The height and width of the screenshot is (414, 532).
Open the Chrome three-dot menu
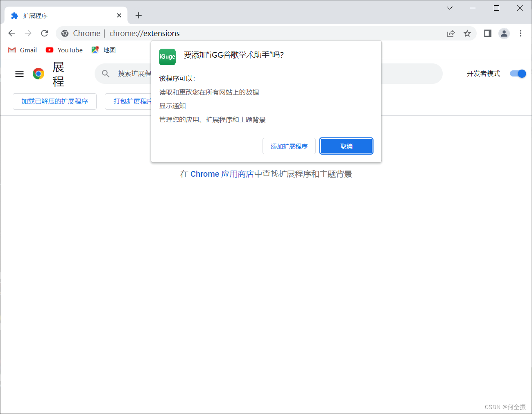pos(521,34)
